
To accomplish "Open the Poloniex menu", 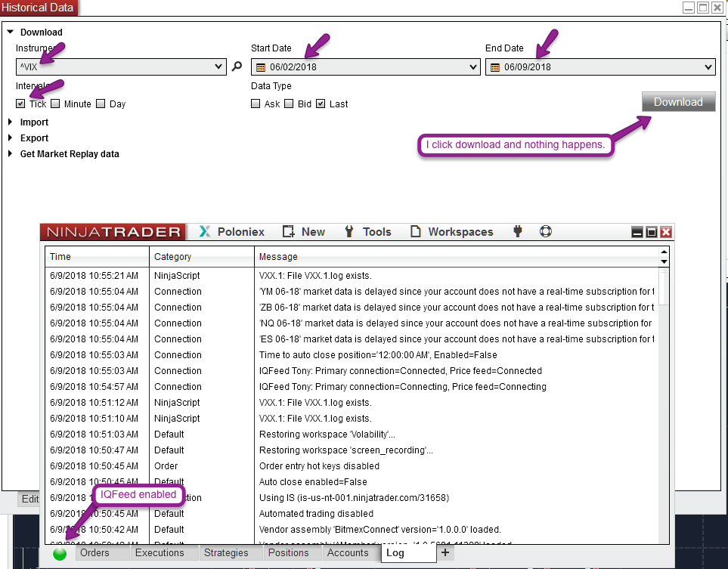I will click(240, 231).
